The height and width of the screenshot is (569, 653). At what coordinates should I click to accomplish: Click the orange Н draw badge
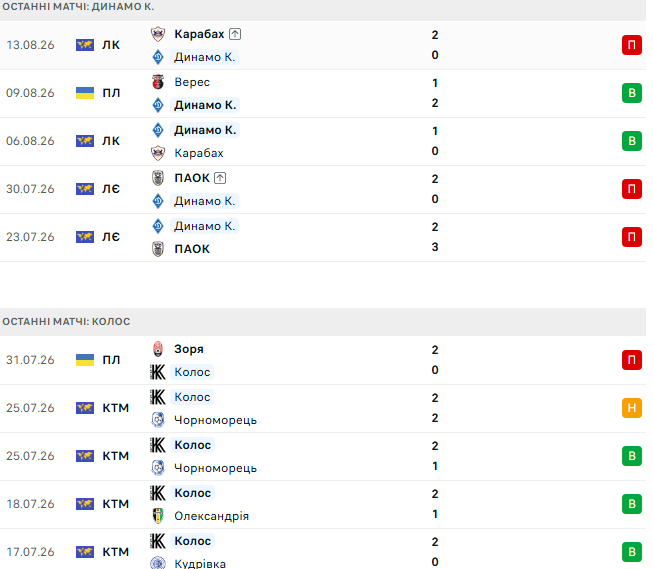[632, 408]
